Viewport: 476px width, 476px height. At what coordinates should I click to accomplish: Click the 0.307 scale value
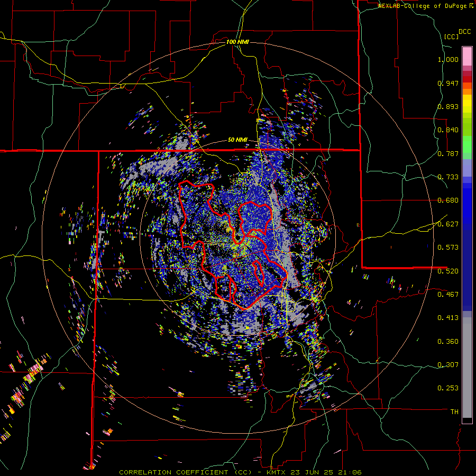[x=448, y=365]
